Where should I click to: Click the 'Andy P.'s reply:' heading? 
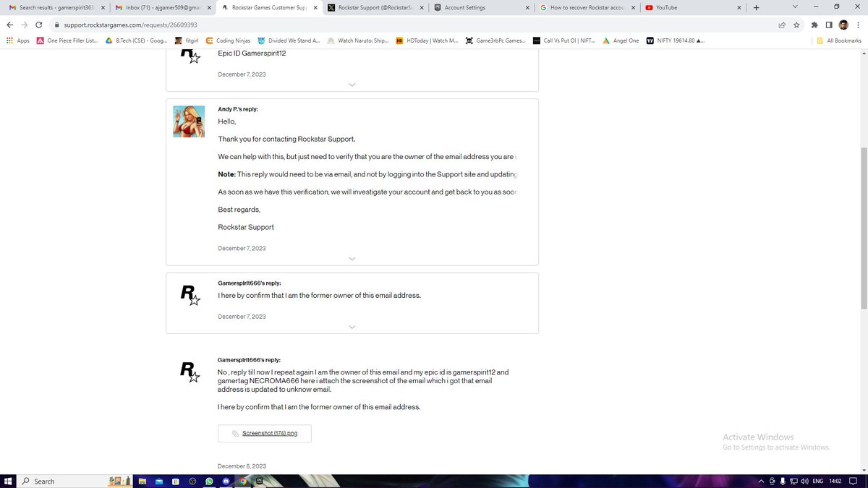pos(238,109)
